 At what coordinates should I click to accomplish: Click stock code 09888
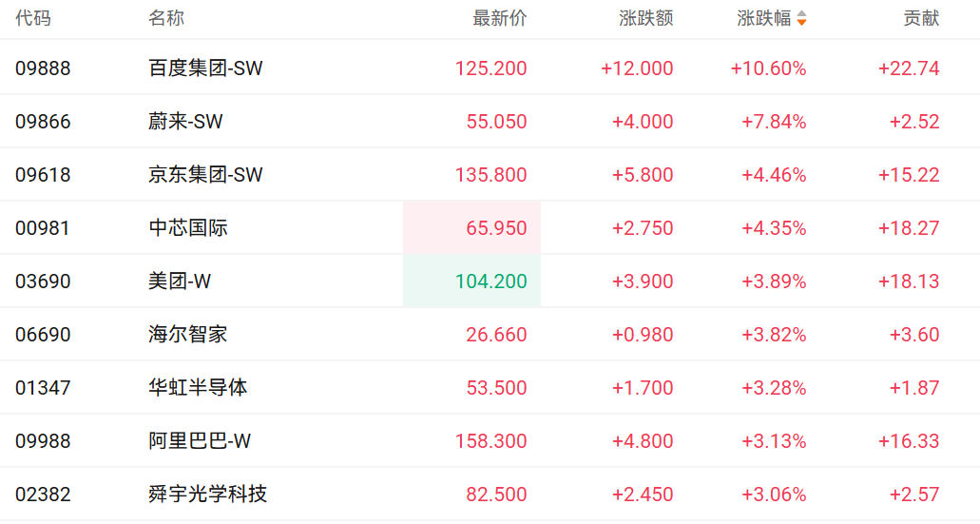tap(43, 68)
